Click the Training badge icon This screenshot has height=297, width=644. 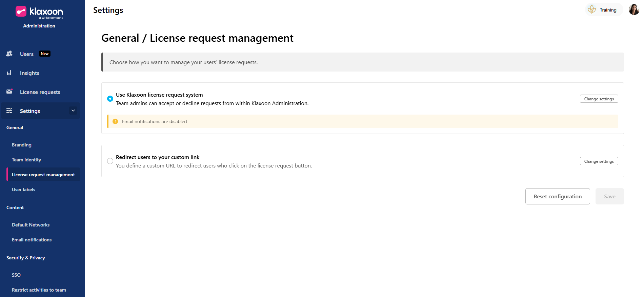pos(592,10)
